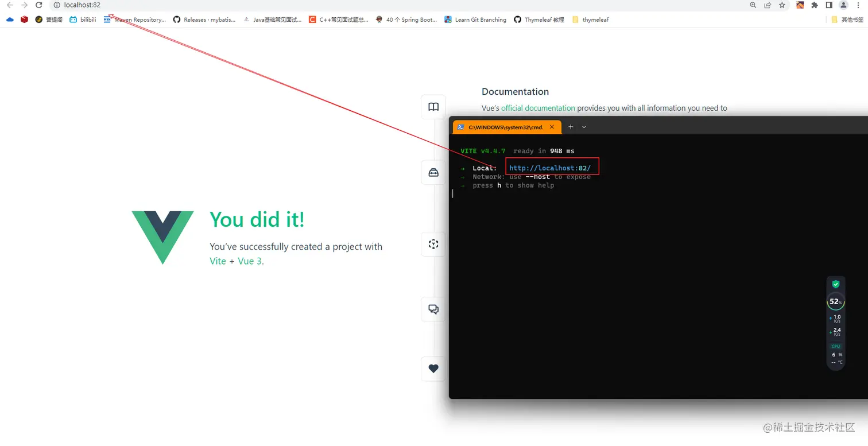Screen dimensions: 868x446
Task: Click the You did it! heading
Action: click(257, 220)
